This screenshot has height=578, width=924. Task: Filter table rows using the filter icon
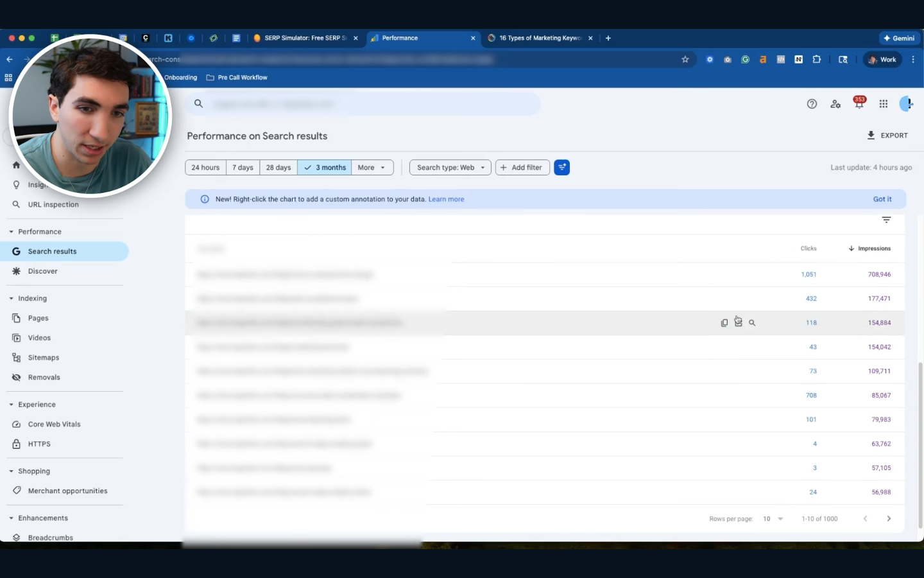tap(886, 220)
